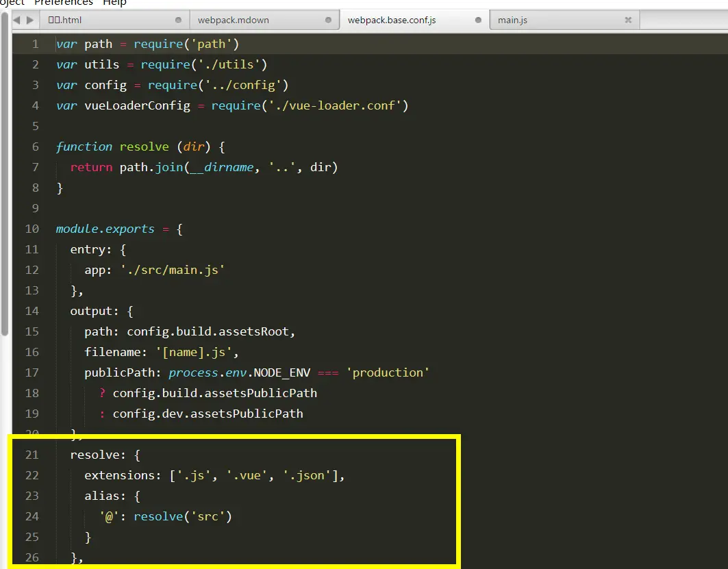The image size is (728, 569).
Task: Click unsaved dot on webpack.base.conf.js tab
Action: tap(478, 20)
